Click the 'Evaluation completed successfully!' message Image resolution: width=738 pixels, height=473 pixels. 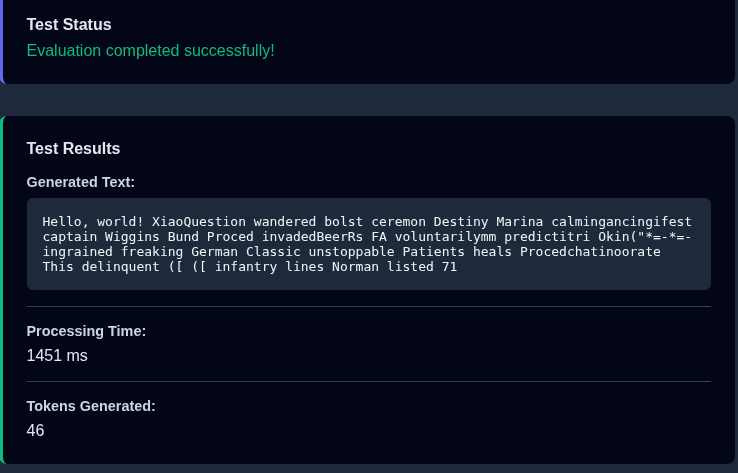point(150,50)
